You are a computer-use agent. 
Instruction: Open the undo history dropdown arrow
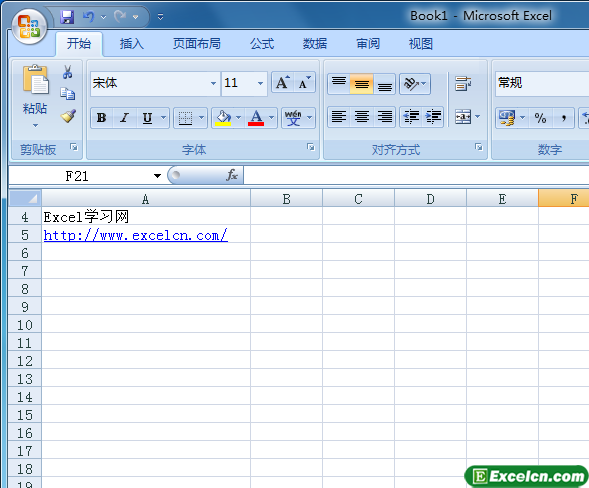104,17
